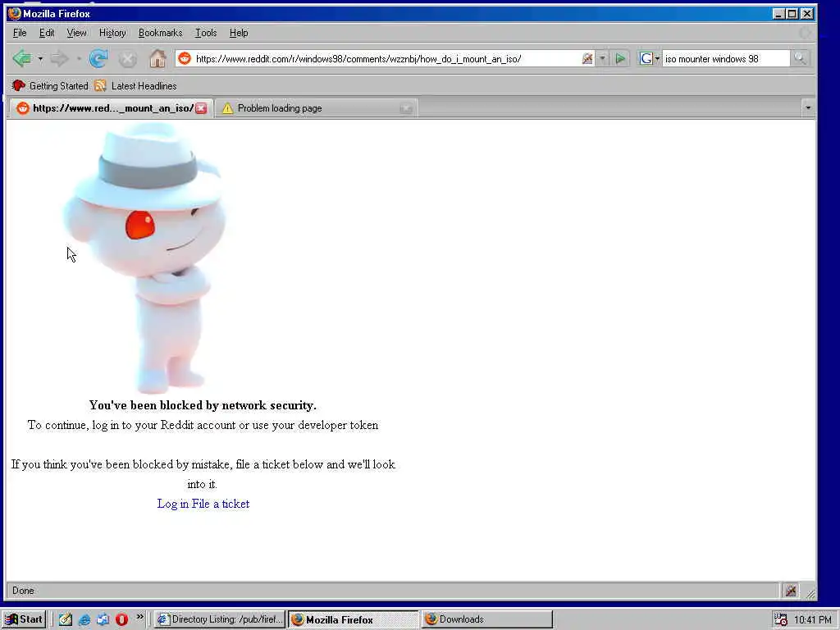Open the Back button history dropdown
The height and width of the screenshot is (630, 840).
(x=40, y=58)
